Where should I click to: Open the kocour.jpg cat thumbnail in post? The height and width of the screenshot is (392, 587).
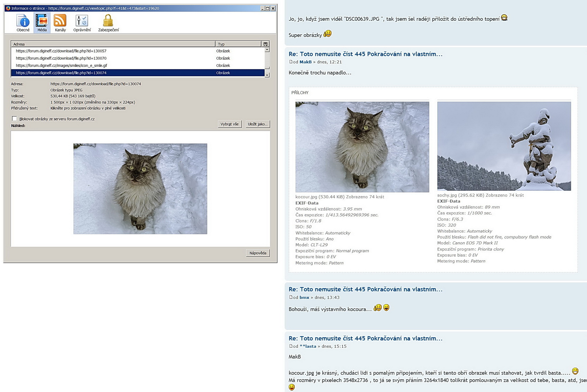pos(362,147)
